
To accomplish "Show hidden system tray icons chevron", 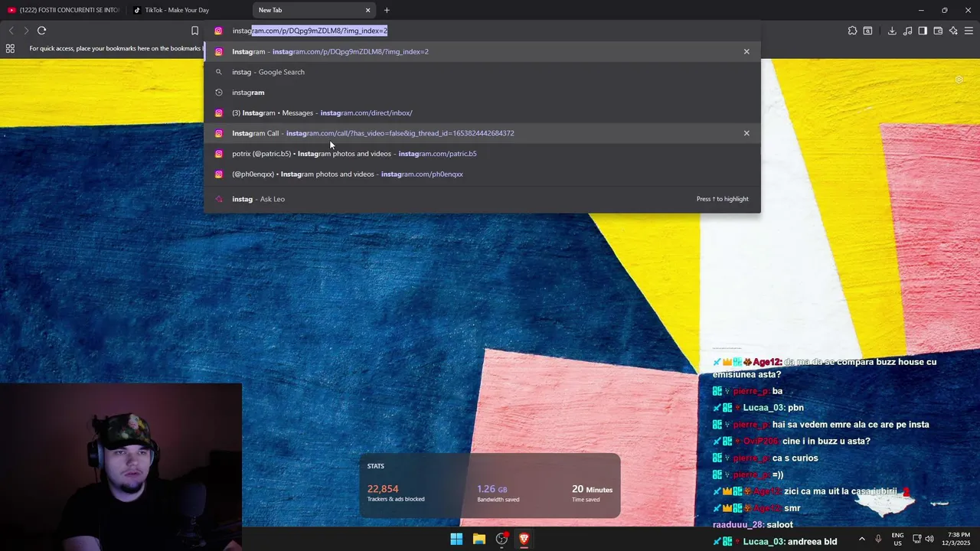I will (x=862, y=539).
